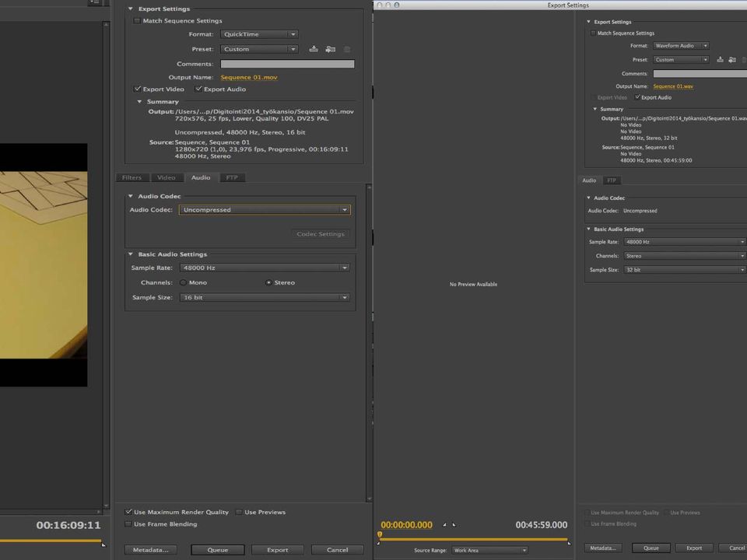Toggle Match Sequence Settings in the Waveform Audio window
Image resolution: width=747 pixels, height=560 pixels.
coord(593,33)
